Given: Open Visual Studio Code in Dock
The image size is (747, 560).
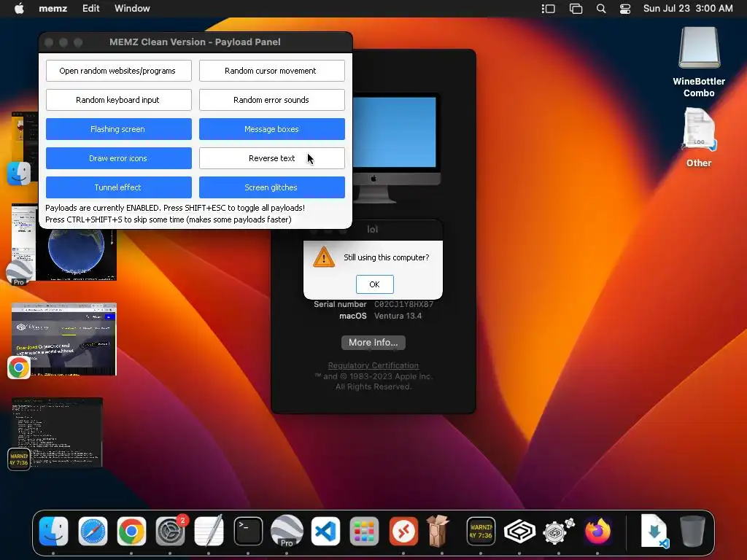Looking at the screenshot, I should click(x=326, y=531).
